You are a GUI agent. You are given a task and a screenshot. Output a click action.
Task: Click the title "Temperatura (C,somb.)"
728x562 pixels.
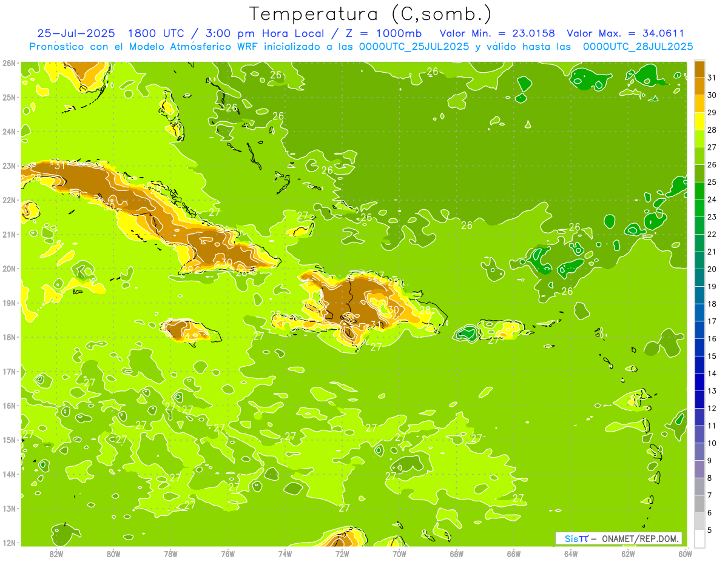click(x=371, y=14)
